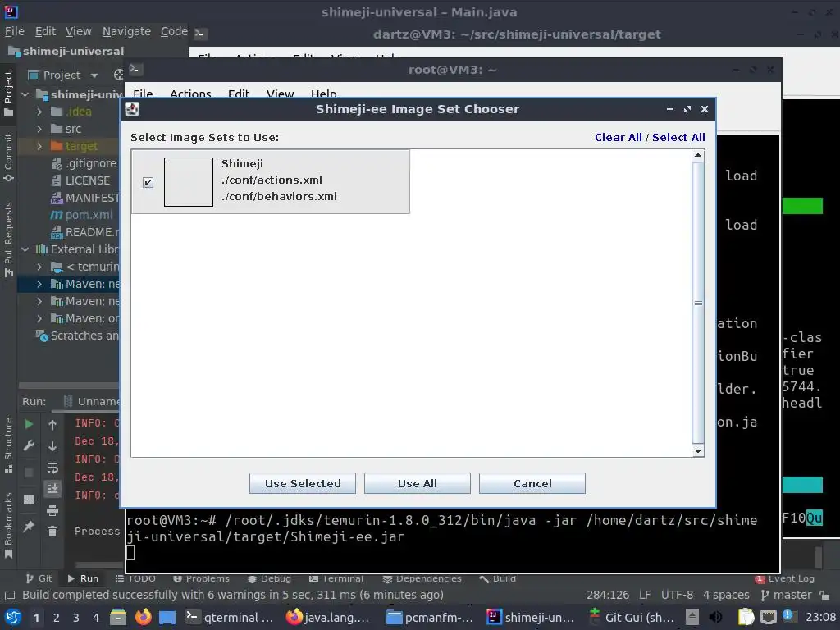The image size is (840, 630).
Task: Select pom.xml in Project tree
Action: (x=81, y=215)
